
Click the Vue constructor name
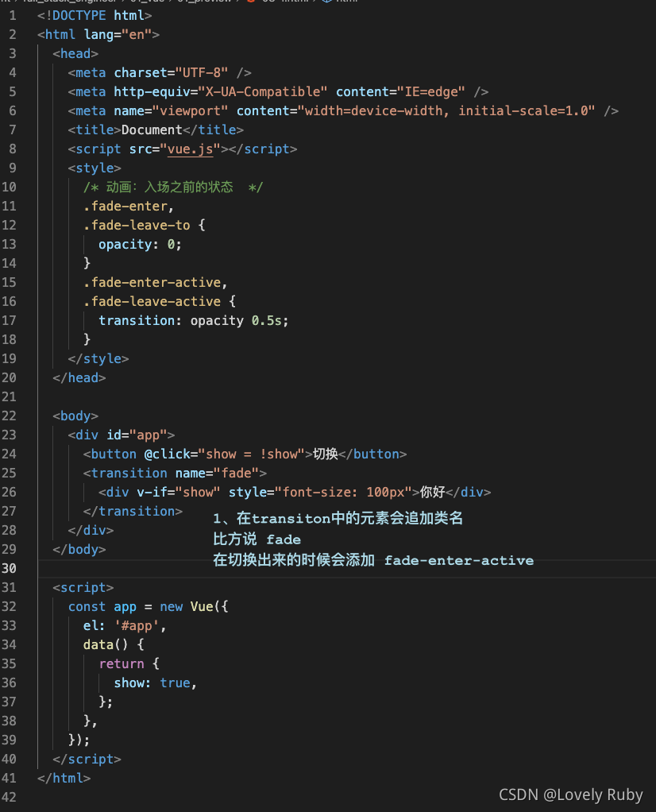pos(202,607)
